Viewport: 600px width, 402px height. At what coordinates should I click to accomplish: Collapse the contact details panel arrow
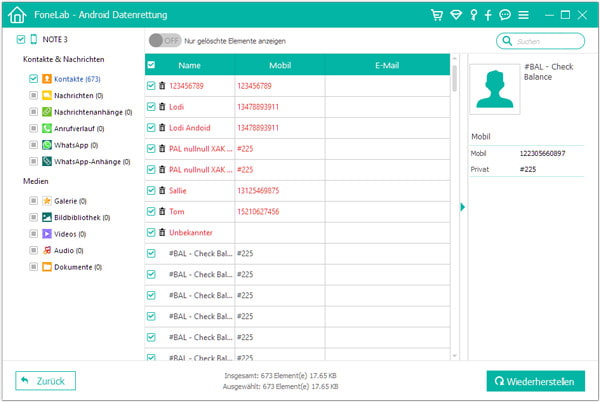(462, 207)
